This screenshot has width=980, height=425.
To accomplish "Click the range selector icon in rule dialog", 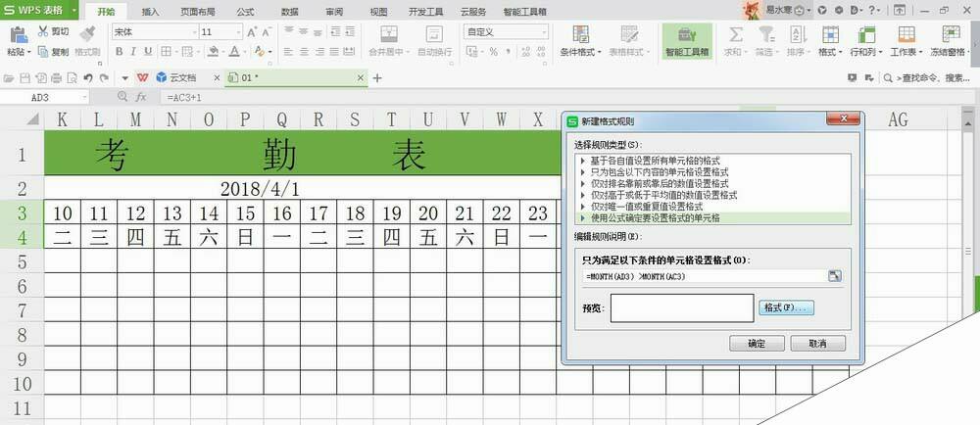I will [x=834, y=276].
